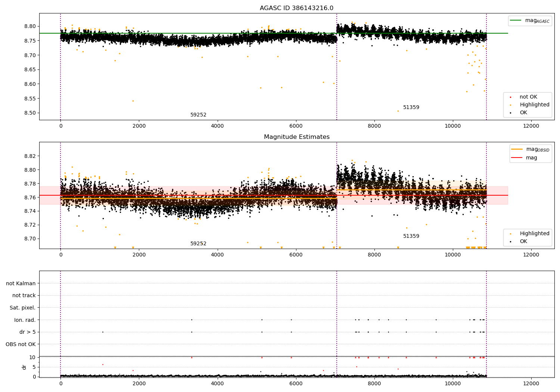
Task: Click the '8.50' y-tick in top plot
Action: tap(31, 113)
